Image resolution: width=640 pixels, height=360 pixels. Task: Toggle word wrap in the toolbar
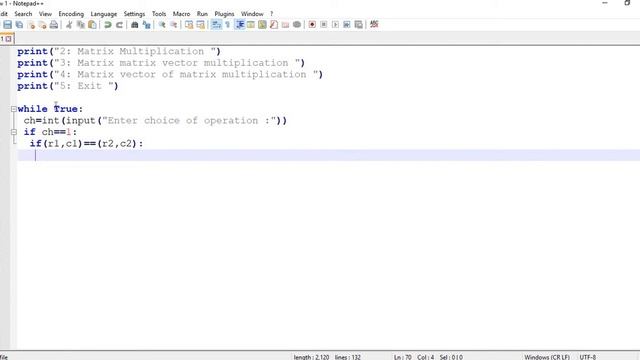click(216, 25)
